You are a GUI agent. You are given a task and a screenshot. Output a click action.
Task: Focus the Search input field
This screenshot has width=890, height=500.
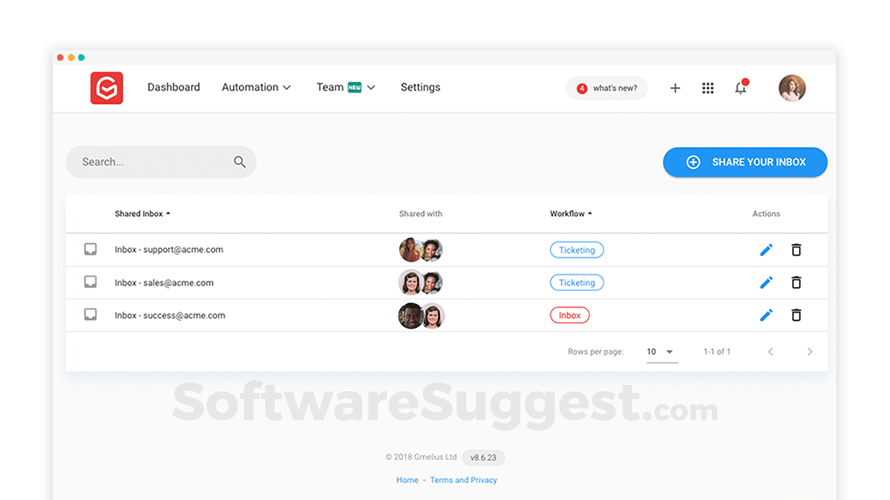(x=161, y=162)
